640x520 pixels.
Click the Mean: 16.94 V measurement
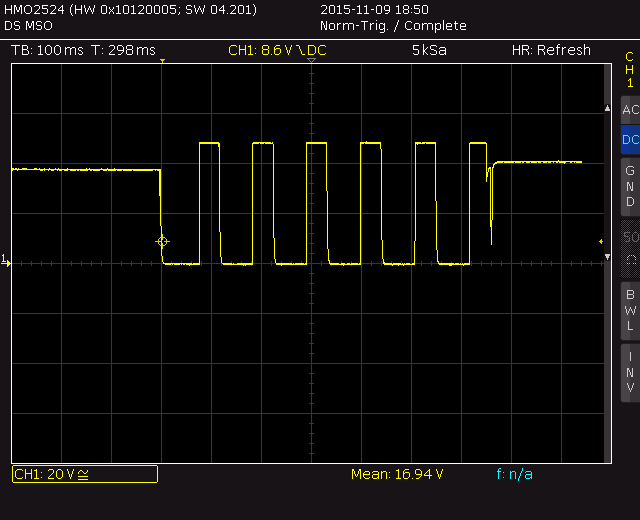click(x=397, y=474)
